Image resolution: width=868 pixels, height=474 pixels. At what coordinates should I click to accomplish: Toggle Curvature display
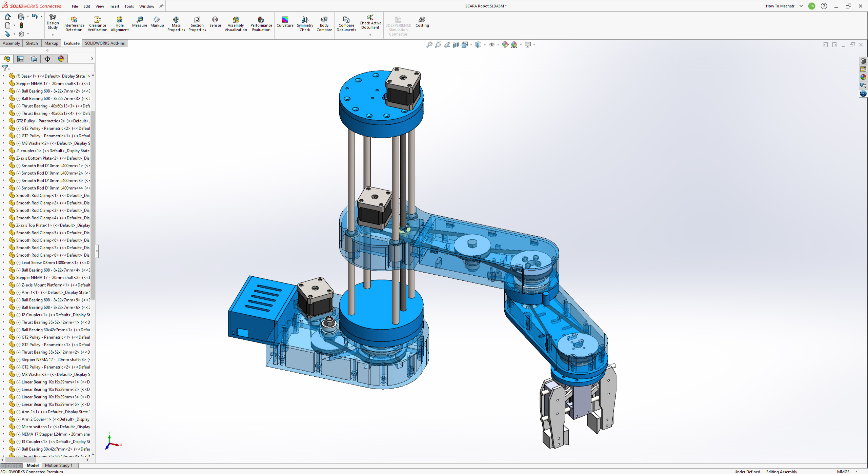click(285, 22)
